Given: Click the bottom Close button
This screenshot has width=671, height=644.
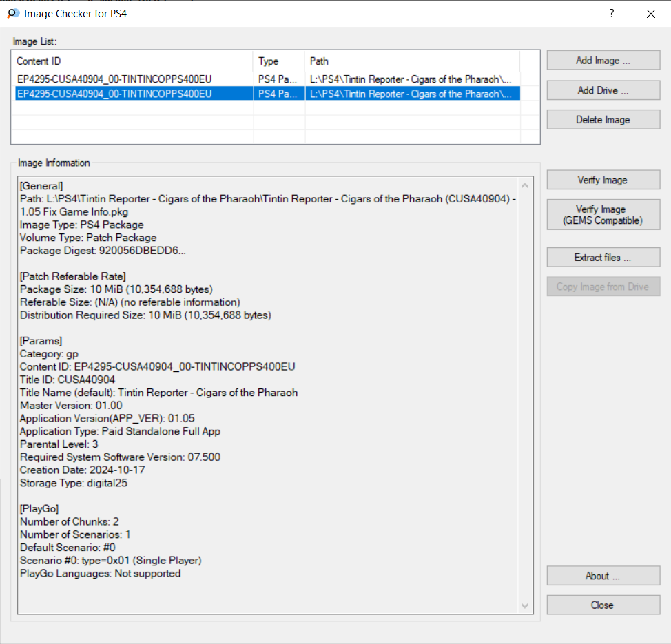Looking at the screenshot, I should pyautogui.click(x=603, y=605).
